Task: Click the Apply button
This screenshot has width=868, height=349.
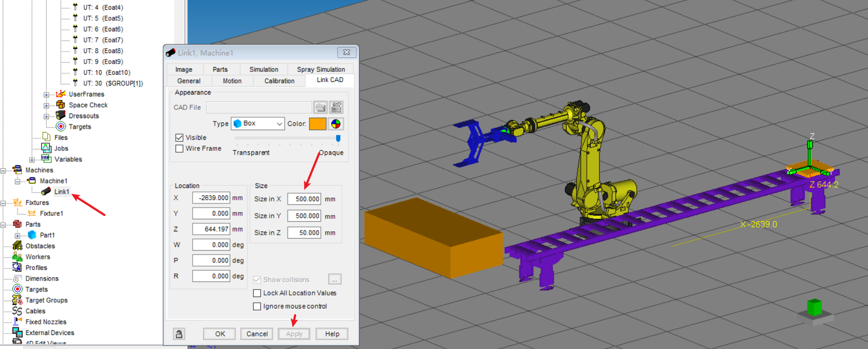Action: click(294, 334)
